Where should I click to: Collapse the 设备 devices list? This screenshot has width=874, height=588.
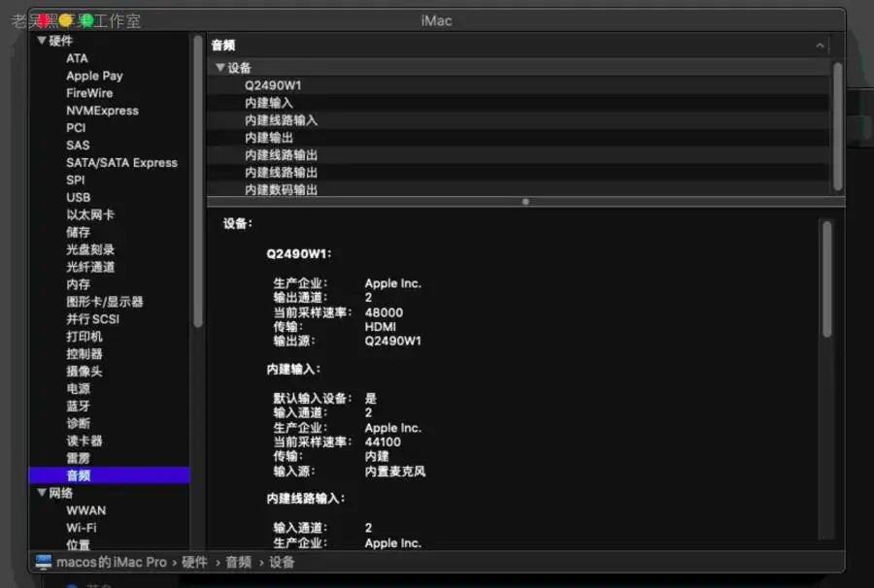[220, 68]
